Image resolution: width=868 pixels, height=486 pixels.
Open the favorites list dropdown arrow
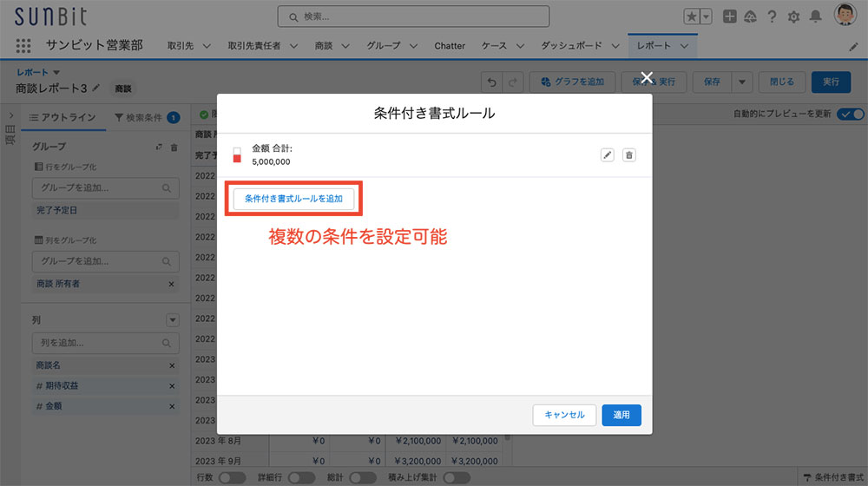706,16
